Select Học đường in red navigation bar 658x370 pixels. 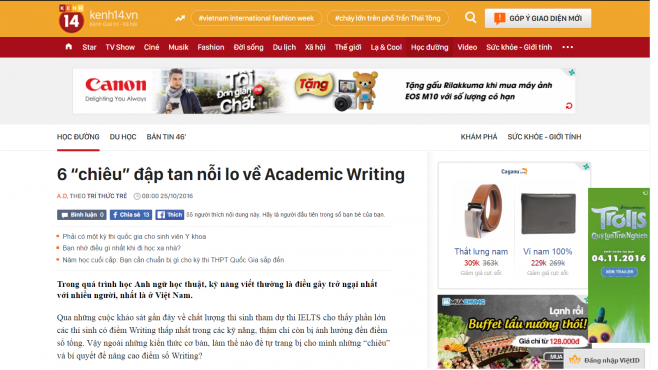click(429, 47)
